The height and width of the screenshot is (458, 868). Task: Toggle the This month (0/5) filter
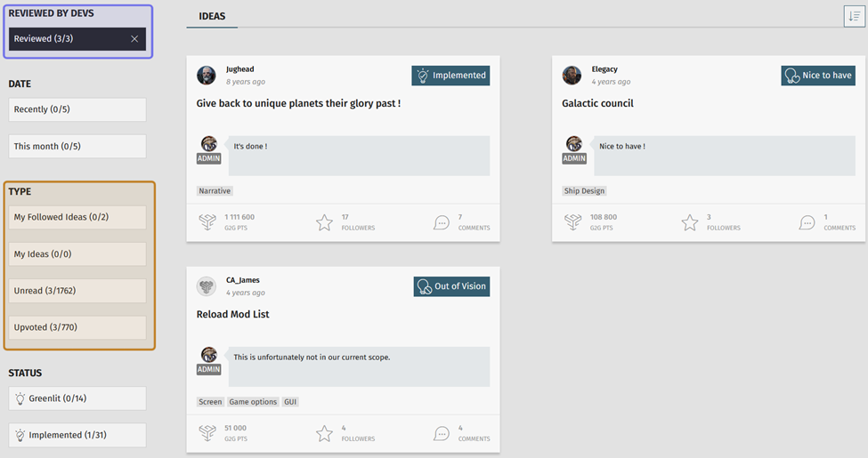77,147
